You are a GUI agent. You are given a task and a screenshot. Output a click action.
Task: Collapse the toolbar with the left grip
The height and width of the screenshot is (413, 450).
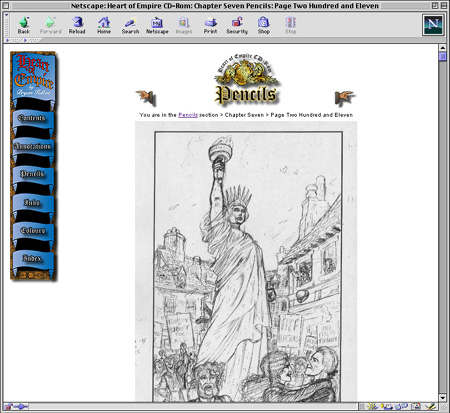6,25
